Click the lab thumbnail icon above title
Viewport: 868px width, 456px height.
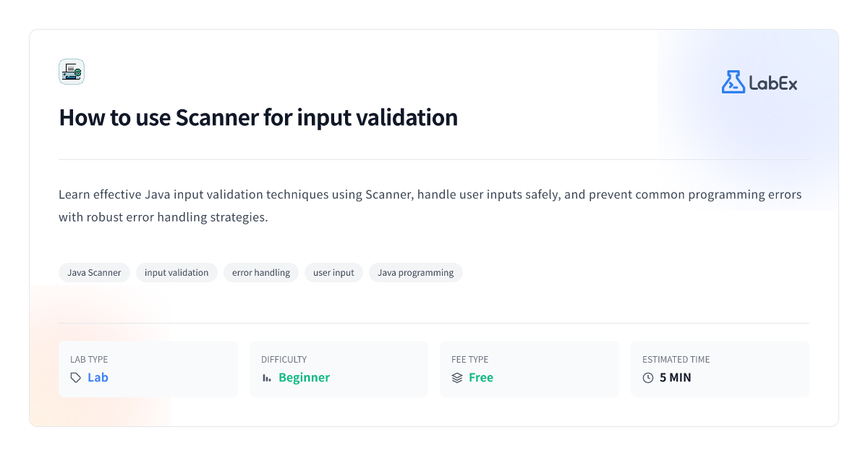pos(72,72)
